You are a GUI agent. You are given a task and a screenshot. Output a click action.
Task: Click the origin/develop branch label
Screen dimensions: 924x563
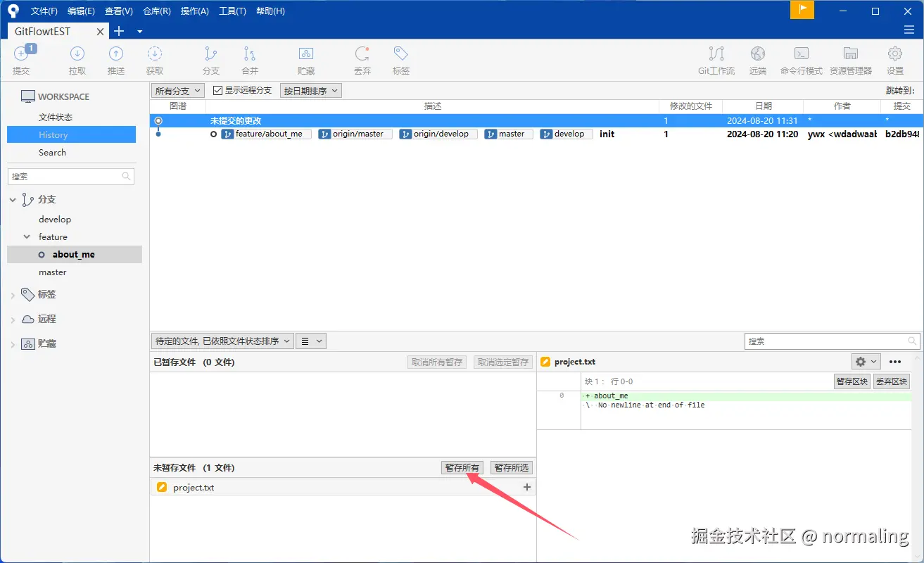tap(438, 134)
